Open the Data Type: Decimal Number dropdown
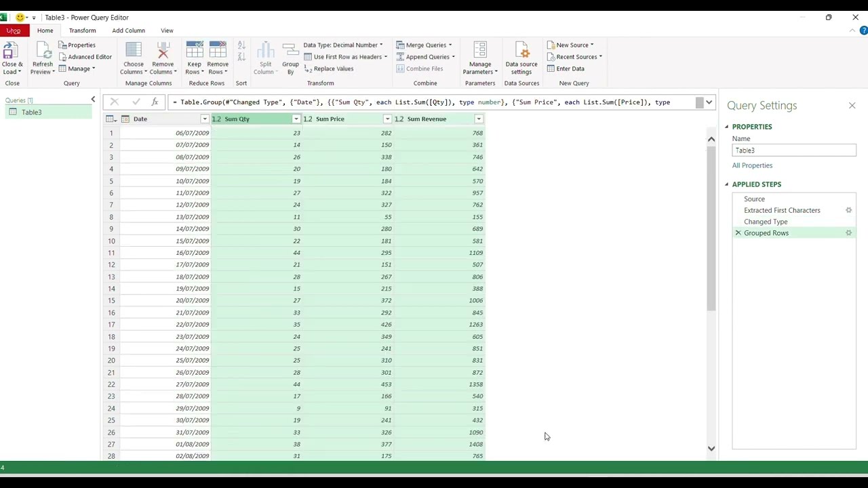Viewport: 868px width, 488px height. pyautogui.click(x=343, y=45)
